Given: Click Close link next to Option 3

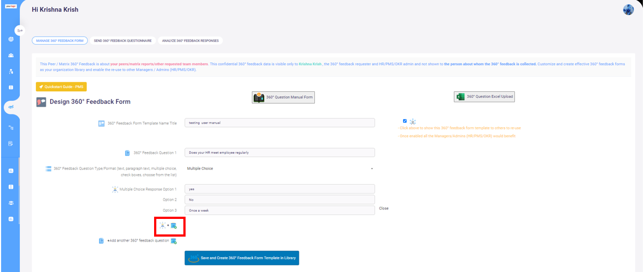Looking at the screenshot, I should pyautogui.click(x=384, y=208).
